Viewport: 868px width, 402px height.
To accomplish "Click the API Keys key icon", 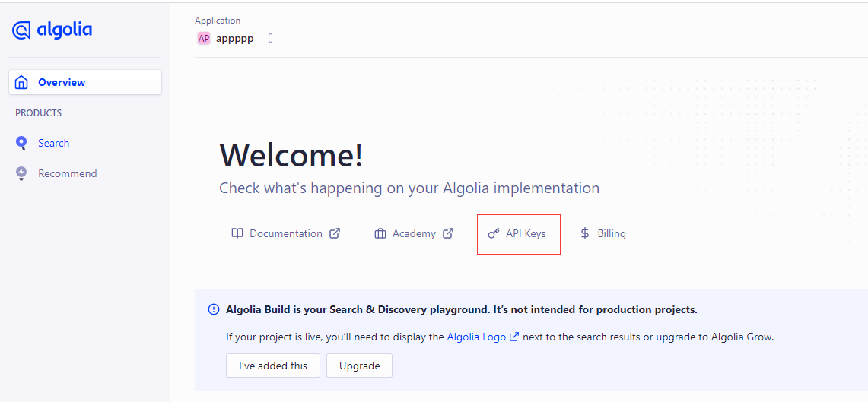I will [493, 234].
